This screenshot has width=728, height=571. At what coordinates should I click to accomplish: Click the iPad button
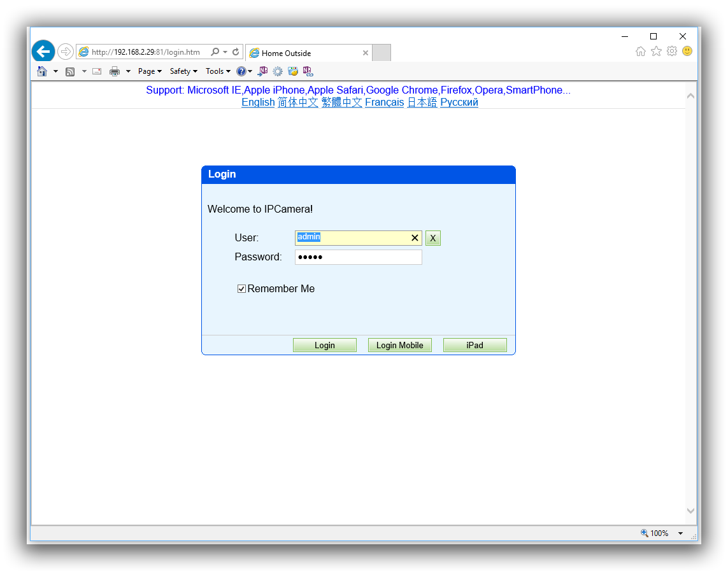click(475, 345)
